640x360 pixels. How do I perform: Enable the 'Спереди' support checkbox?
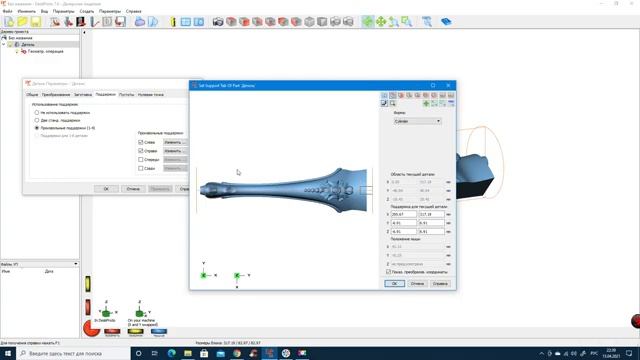point(141,160)
